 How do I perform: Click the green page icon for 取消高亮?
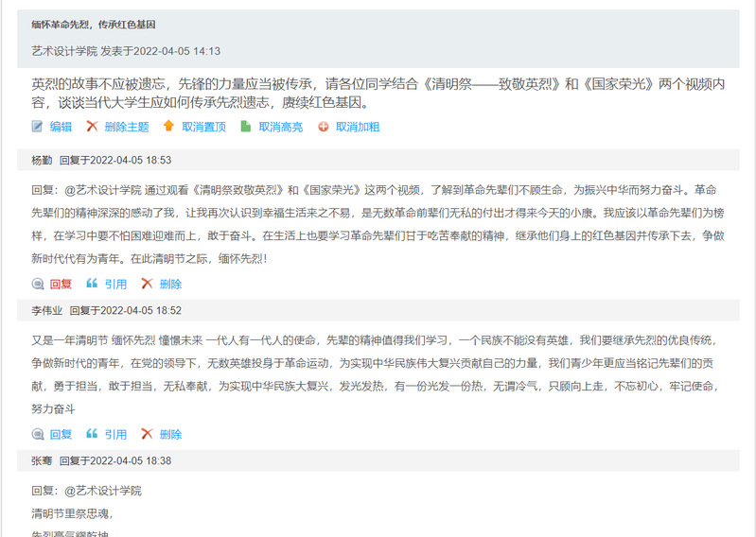246,127
